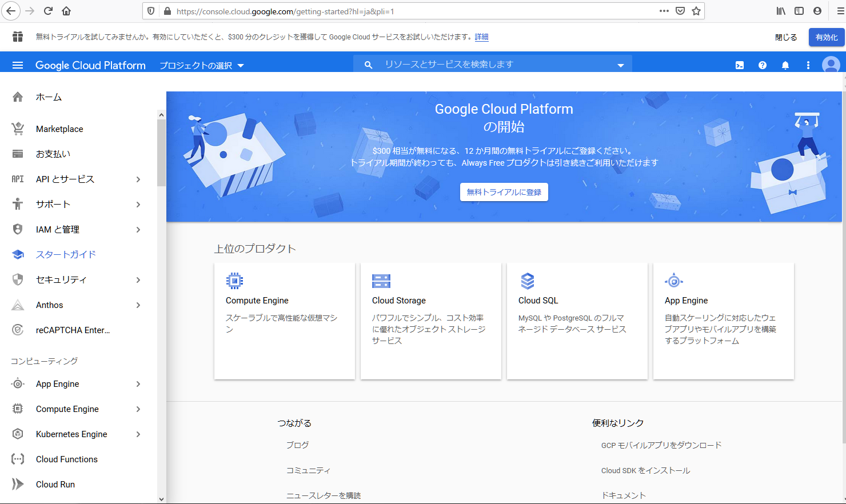Click the Cloud SQL icon on card
The height and width of the screenshot is (504, 846).
tap(528, 281)
